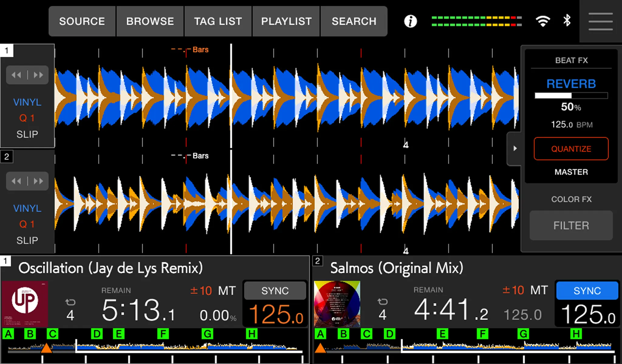The height and width of the screenshot is (364, 622).
Task: Click Salmos (Original Mix) title
Action: 397,268
